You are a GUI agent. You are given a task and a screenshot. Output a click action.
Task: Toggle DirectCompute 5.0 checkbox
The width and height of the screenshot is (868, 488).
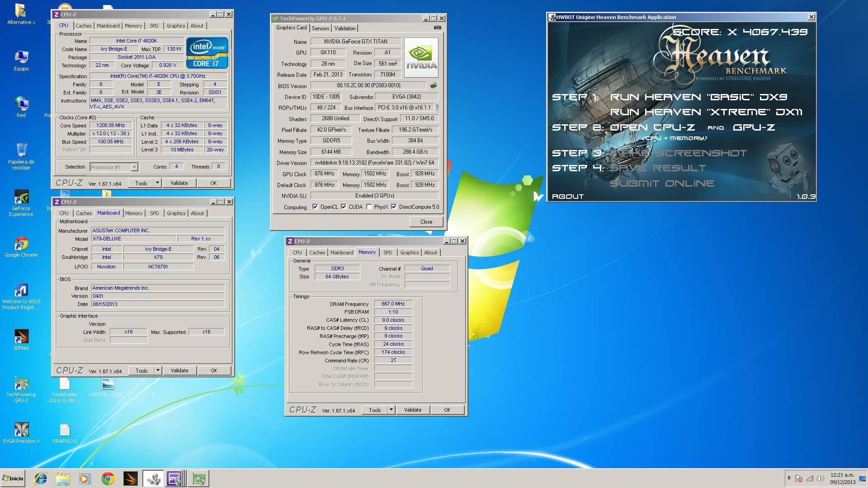pos(394,207)
